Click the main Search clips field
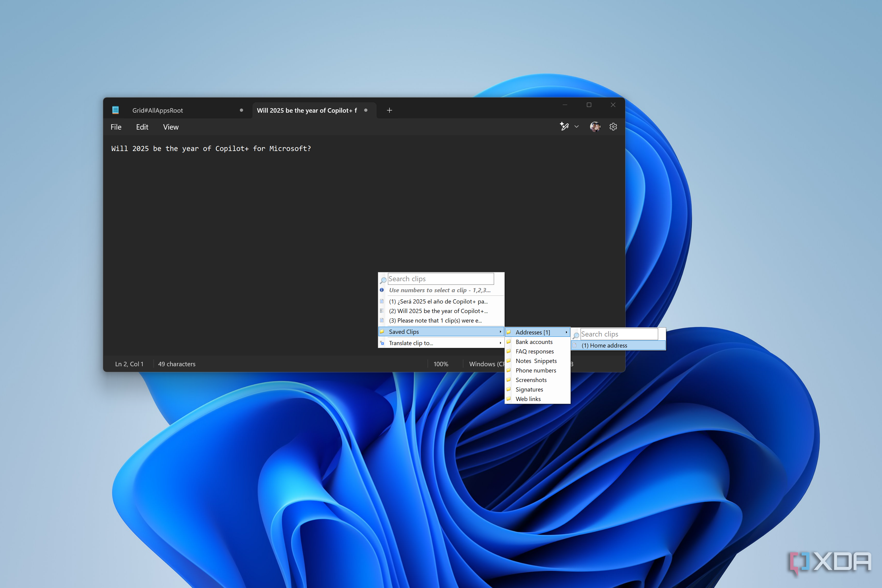The height and width of the screenshot is (588, 882). (441, 279)
